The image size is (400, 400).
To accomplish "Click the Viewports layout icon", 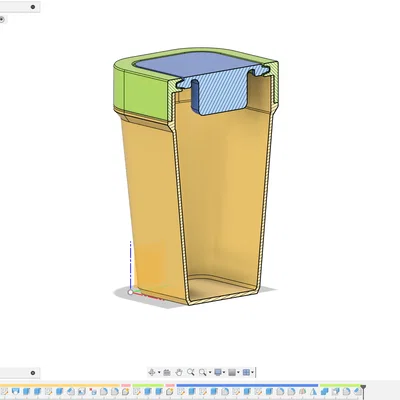I will (x=246, y=372).
